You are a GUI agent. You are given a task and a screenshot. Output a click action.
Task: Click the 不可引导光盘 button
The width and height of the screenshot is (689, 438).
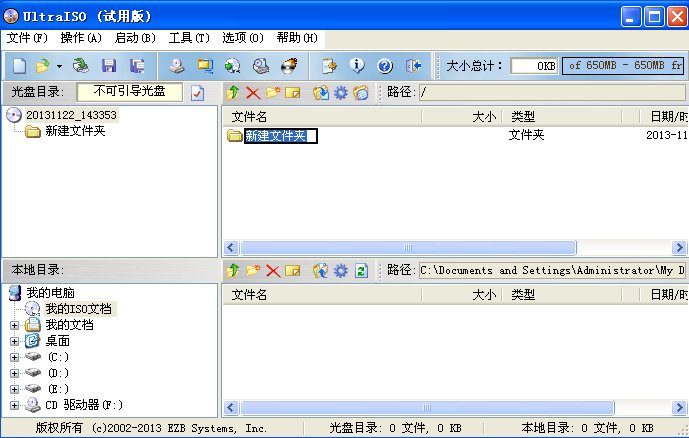pos(130,92)
